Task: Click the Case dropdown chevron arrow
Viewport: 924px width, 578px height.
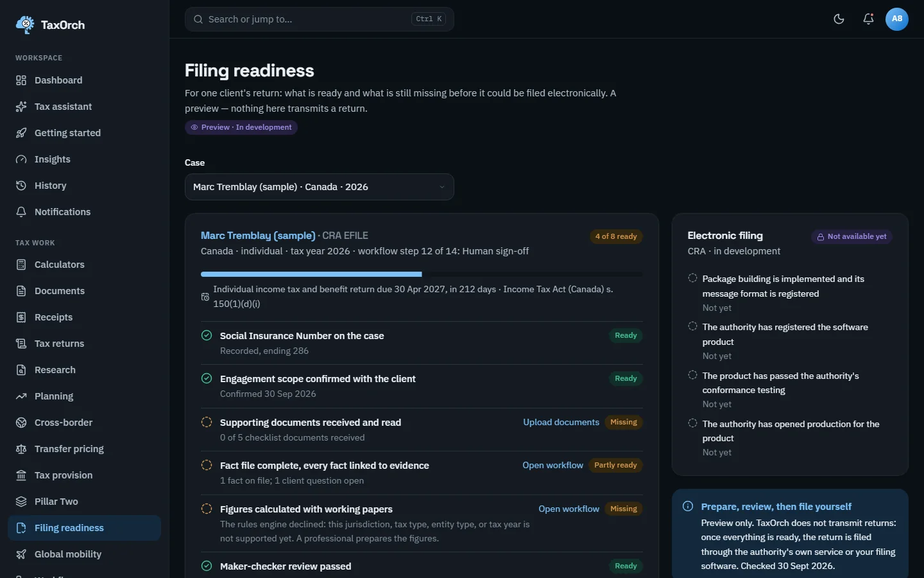Action: (441, 187)
